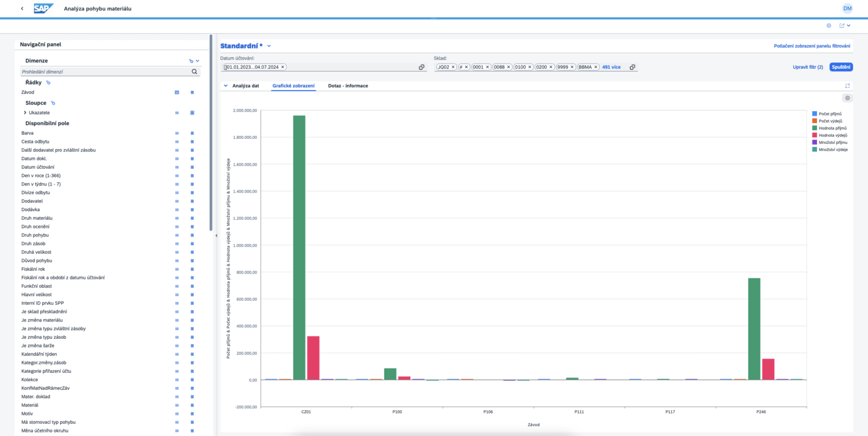
Task: Click the share/export icon in top toolbar
Action: pyautogui.click(x=843, y=25)
